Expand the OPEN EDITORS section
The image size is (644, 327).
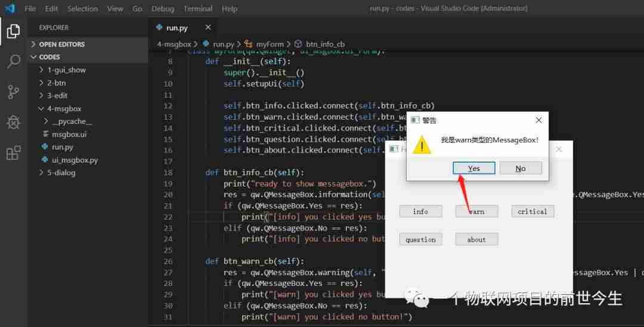88,44
